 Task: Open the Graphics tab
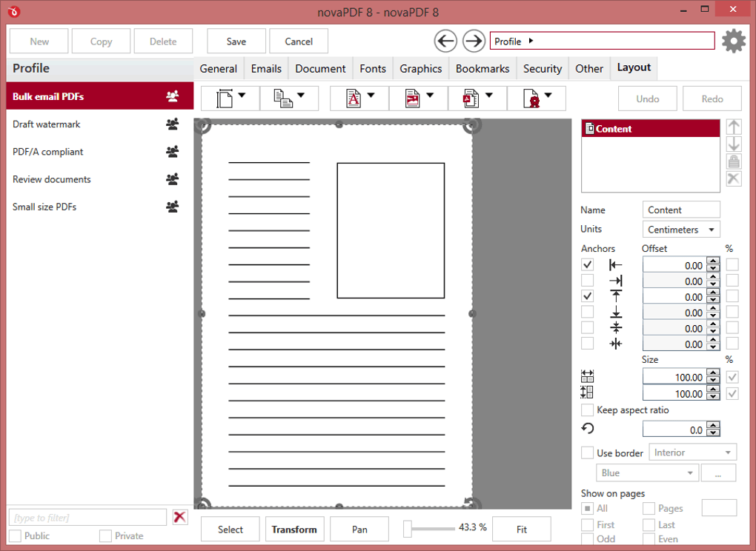coord(420,69)
